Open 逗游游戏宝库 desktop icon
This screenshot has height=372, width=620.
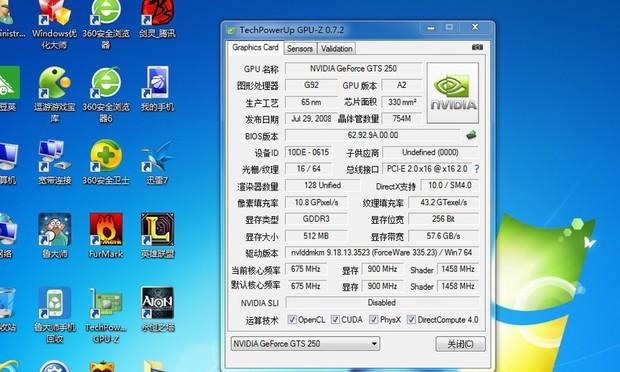pyautogui.click(x=55, y=95)
